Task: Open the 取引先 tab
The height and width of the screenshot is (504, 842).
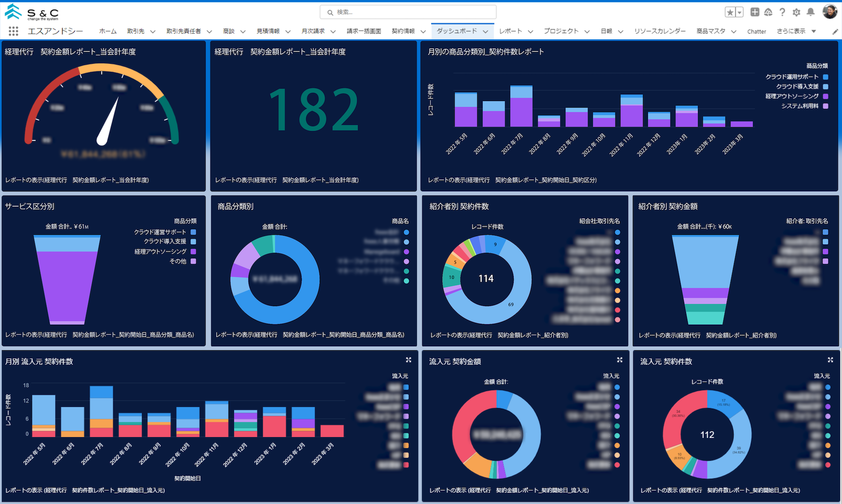Action: pos(136,31)
